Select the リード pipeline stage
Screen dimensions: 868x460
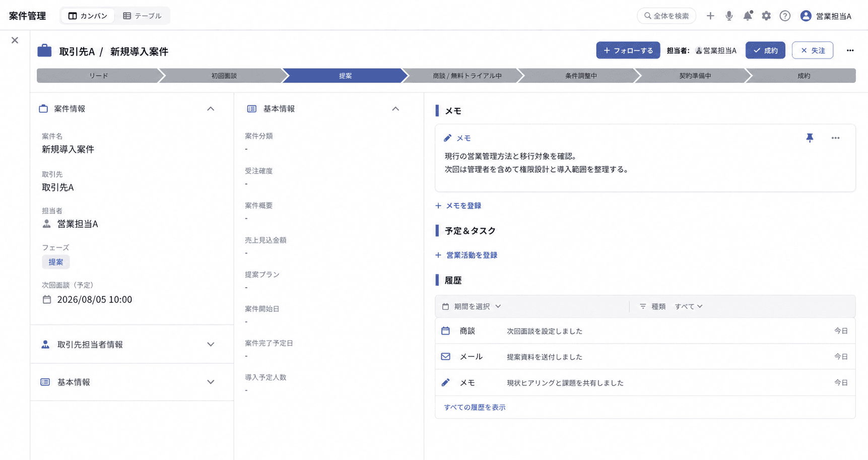click(x=99, y=76)
